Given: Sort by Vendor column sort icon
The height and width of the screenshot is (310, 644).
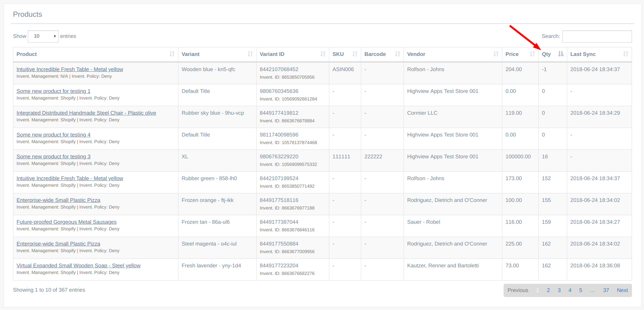Looking at the screenshot, I should tap(496, 54).
